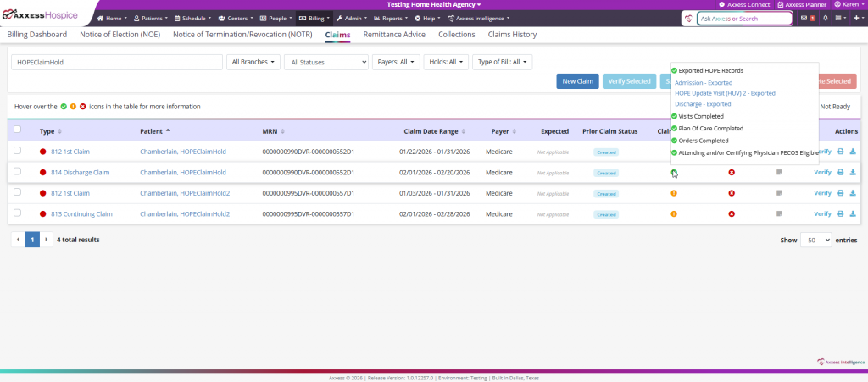Select the checkbox for the 813 Continuing Claim
This screenshot has width=868, height=382.
18,214
